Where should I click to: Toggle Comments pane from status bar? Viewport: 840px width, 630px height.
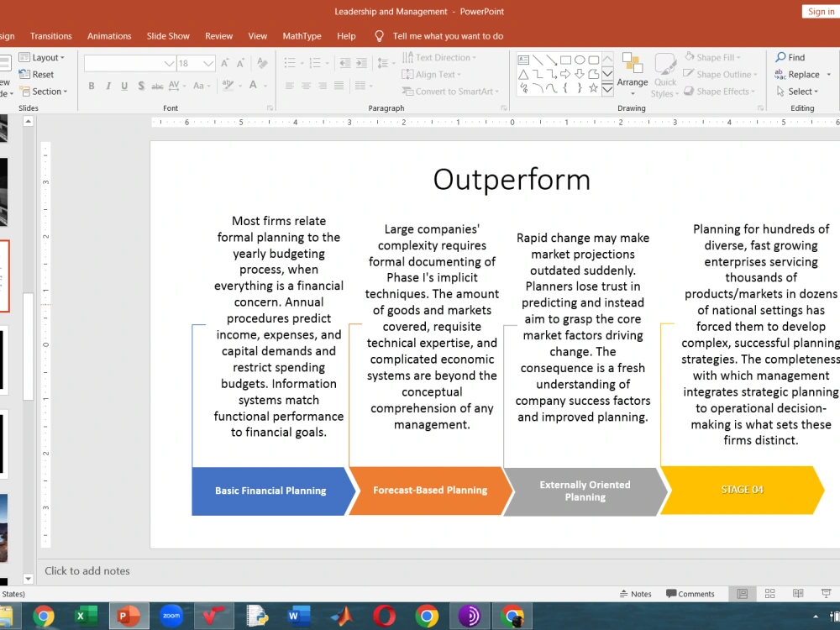(690, 594)
